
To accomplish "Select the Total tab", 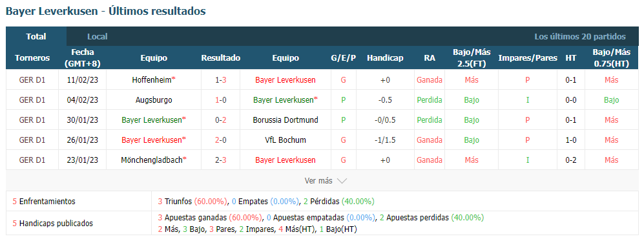I will tap(36, 37).
